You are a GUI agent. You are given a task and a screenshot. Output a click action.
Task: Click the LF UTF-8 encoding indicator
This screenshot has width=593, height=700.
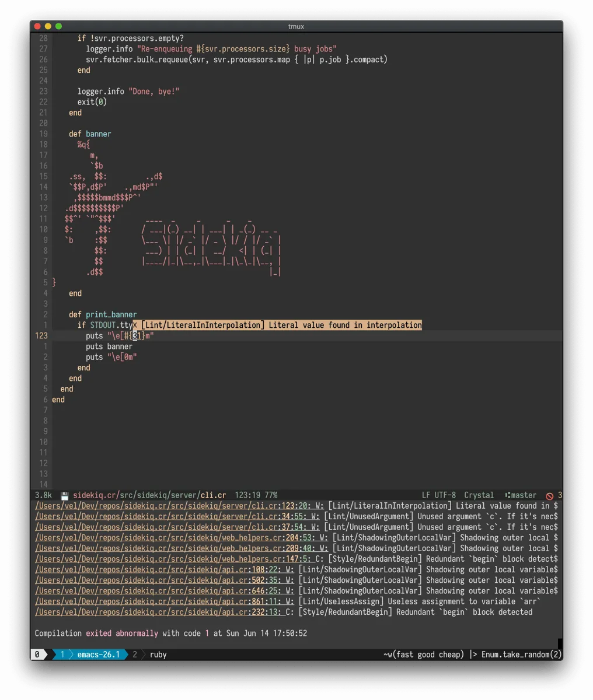click(x=439, y=495)
